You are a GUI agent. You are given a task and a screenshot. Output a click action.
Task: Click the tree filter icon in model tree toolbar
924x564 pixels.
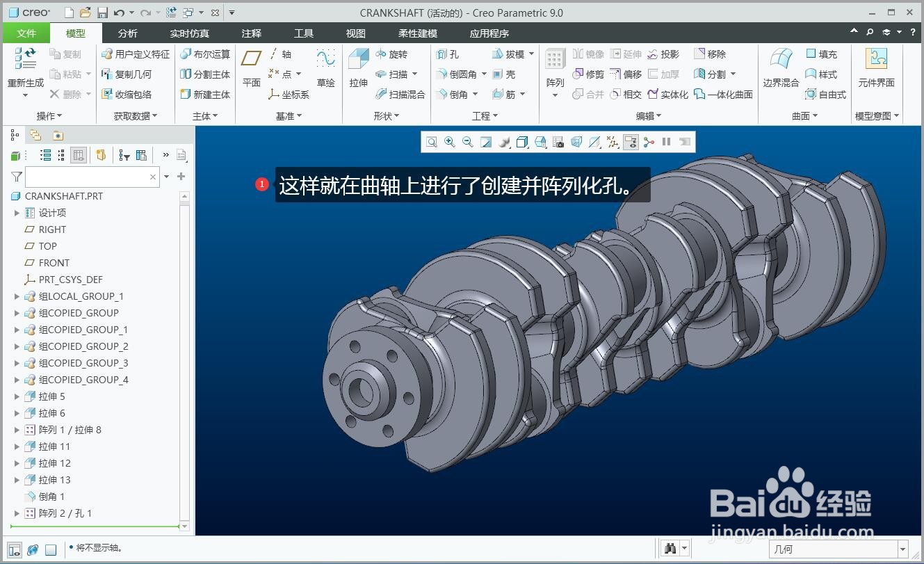pos(124,155)
